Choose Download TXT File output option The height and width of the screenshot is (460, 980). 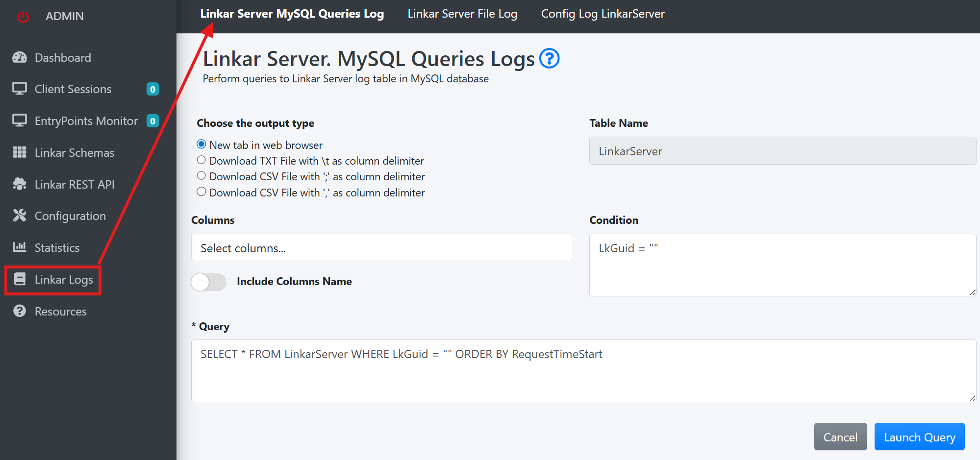(x=201, y=160)
